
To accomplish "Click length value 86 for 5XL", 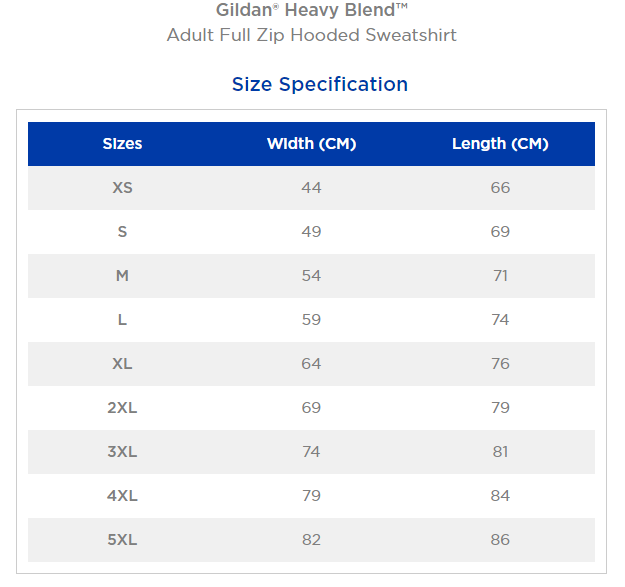I will [500, 540].
